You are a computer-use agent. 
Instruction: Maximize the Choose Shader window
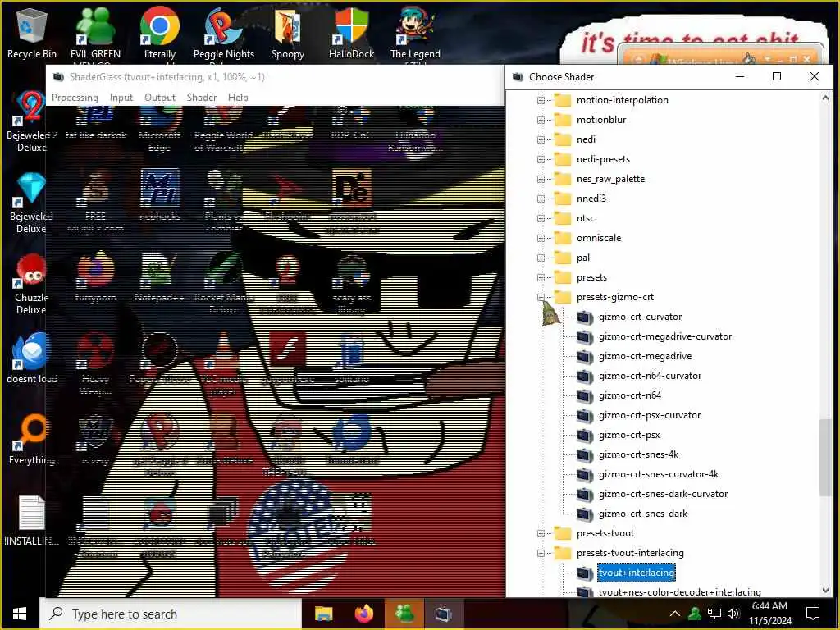tap(777, 76)
